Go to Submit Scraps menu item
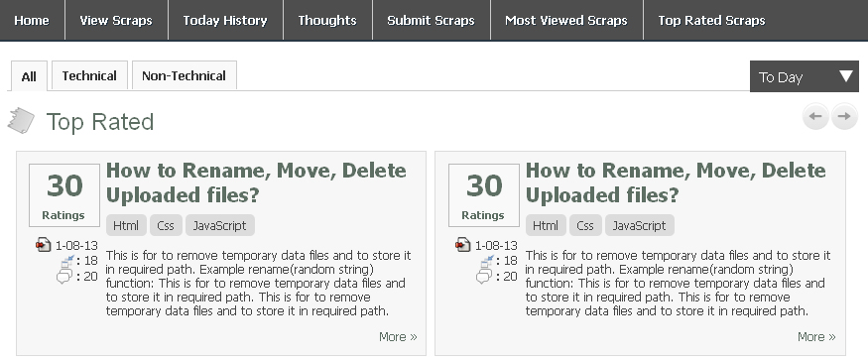868x360 pixels. pyautogui.click(x=432, y=21)
